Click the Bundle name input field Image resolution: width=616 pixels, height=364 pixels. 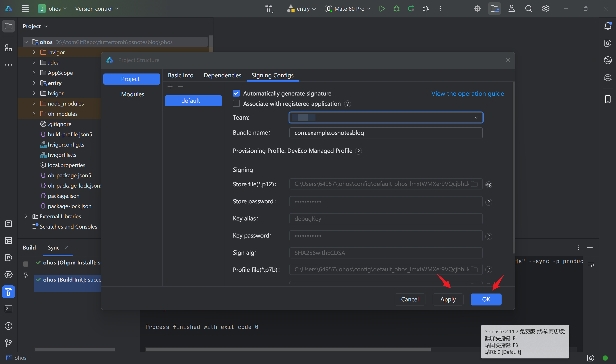click(386, 133)
